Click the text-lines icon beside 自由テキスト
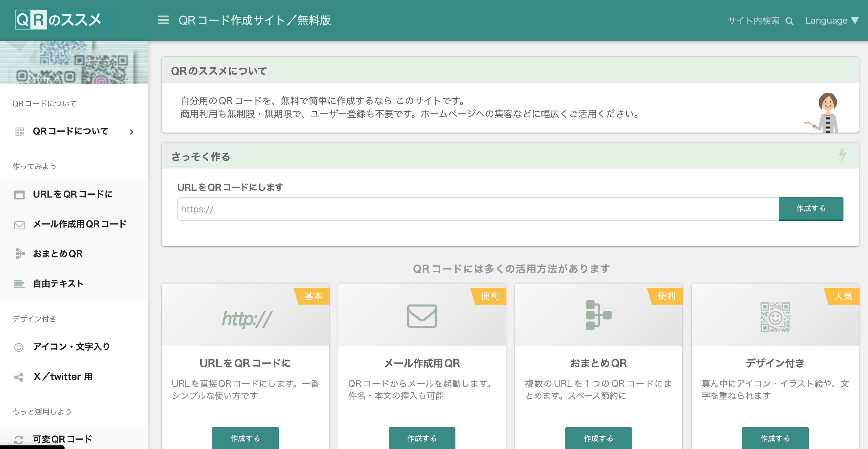This screenshot has height=449, width=868. pyautogui.click(x=20, y=283)
